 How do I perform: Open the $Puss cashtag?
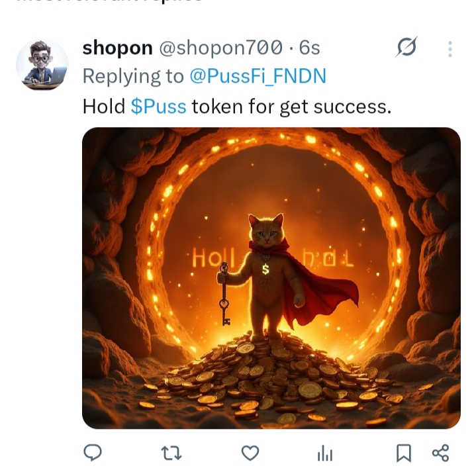[x=158, y=107]
